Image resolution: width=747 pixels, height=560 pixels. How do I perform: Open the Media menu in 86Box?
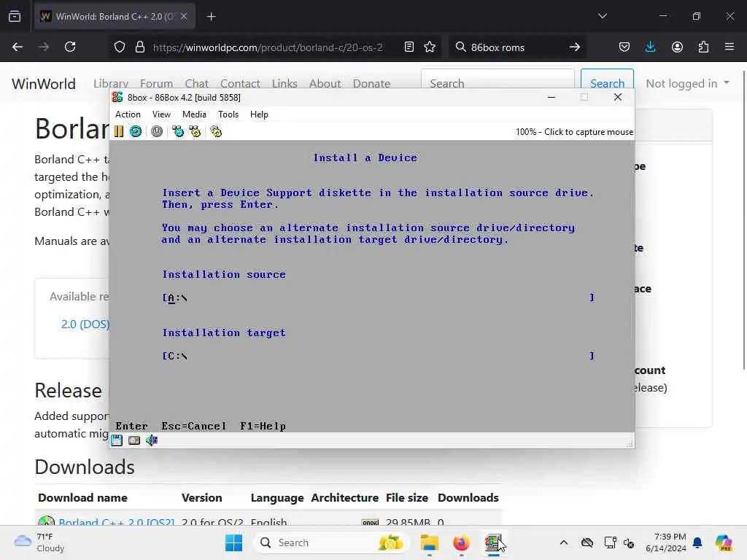[194, 114]
